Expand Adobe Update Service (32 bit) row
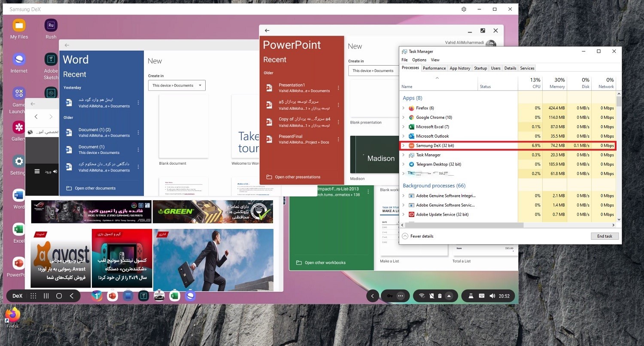Viewport: 644px width, 346px height. pyautogui.click(x=403, y=214)
